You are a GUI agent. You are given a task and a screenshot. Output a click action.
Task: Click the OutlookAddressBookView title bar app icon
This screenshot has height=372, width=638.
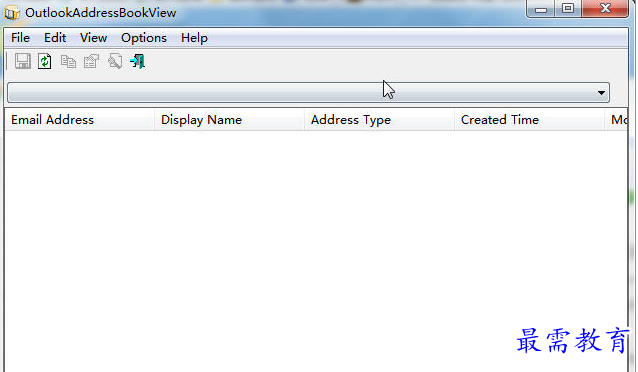pos(12,13)
